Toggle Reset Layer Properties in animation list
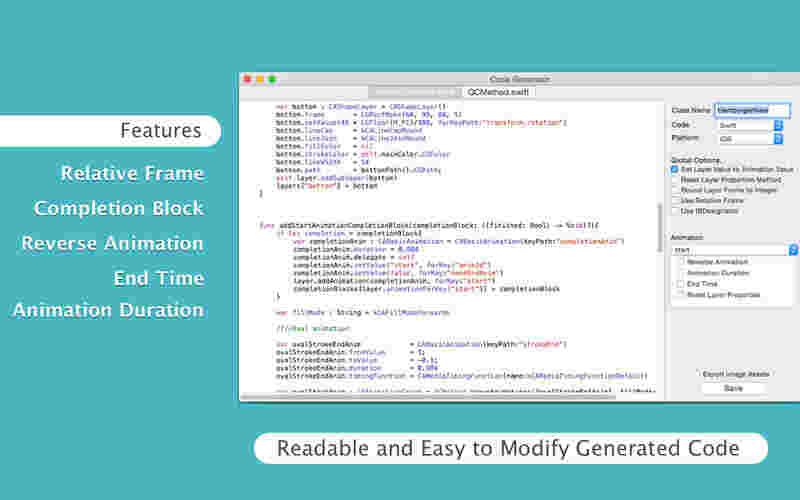800x500 pixels. pos(681,295)
